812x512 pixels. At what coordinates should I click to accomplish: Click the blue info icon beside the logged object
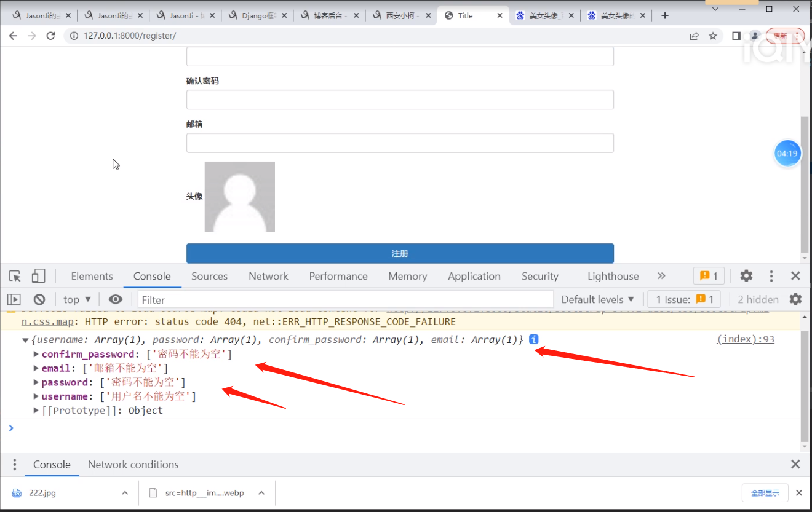tap(533, 339)
